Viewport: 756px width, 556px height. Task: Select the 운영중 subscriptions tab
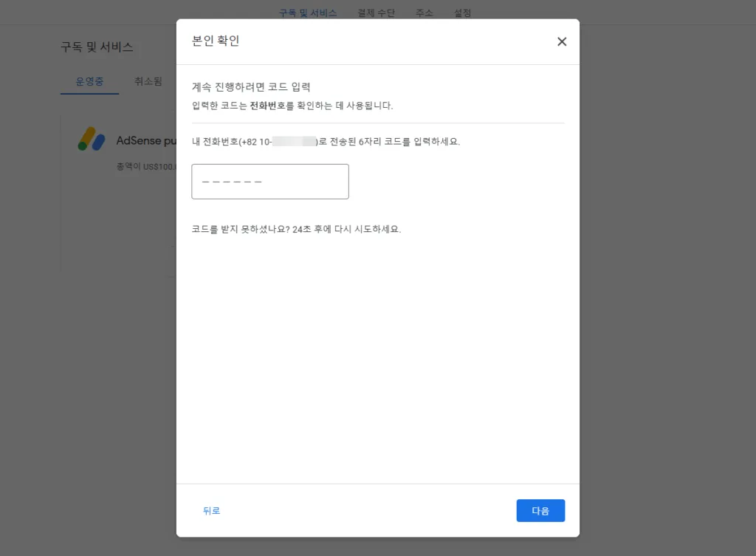89,82
